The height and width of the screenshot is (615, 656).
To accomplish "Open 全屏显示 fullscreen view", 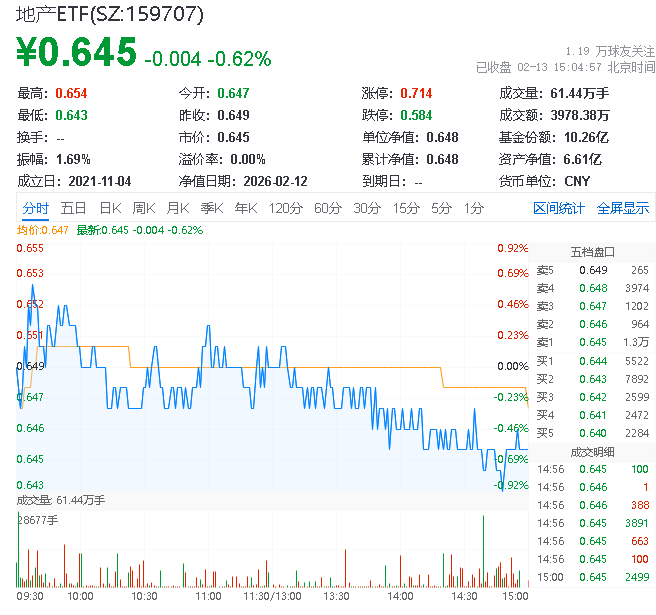I will pos(622,208).
